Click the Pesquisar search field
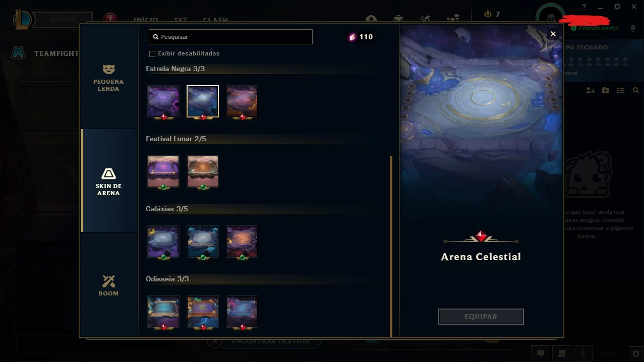The height and width of the screenshot is (362, 644). (x=230, y=37)
